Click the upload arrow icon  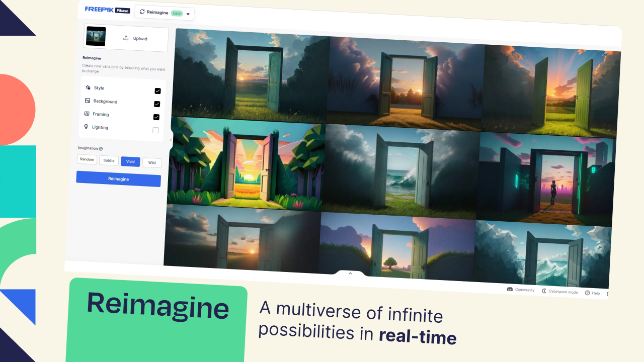pos(126,38)
